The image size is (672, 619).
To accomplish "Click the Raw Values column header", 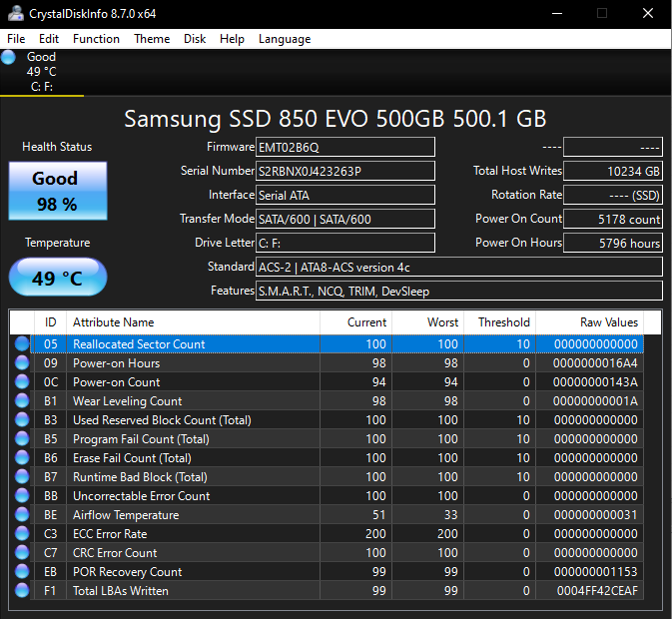I will [590, 322].
